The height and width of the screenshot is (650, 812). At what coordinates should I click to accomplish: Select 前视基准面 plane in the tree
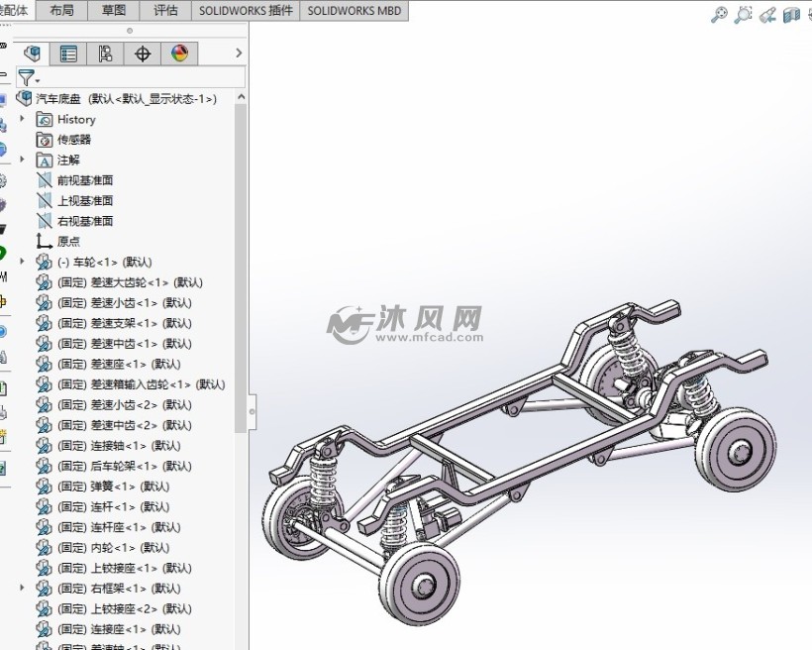coord(84,180)
